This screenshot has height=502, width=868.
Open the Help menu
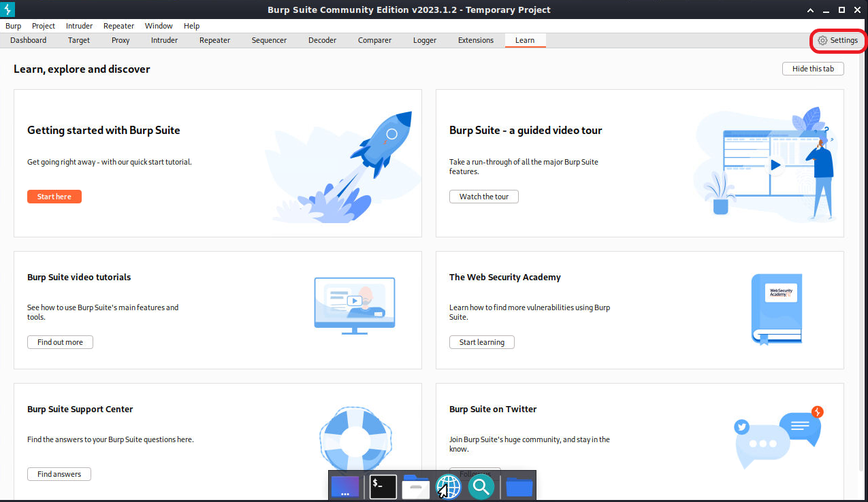click(192, 26)
